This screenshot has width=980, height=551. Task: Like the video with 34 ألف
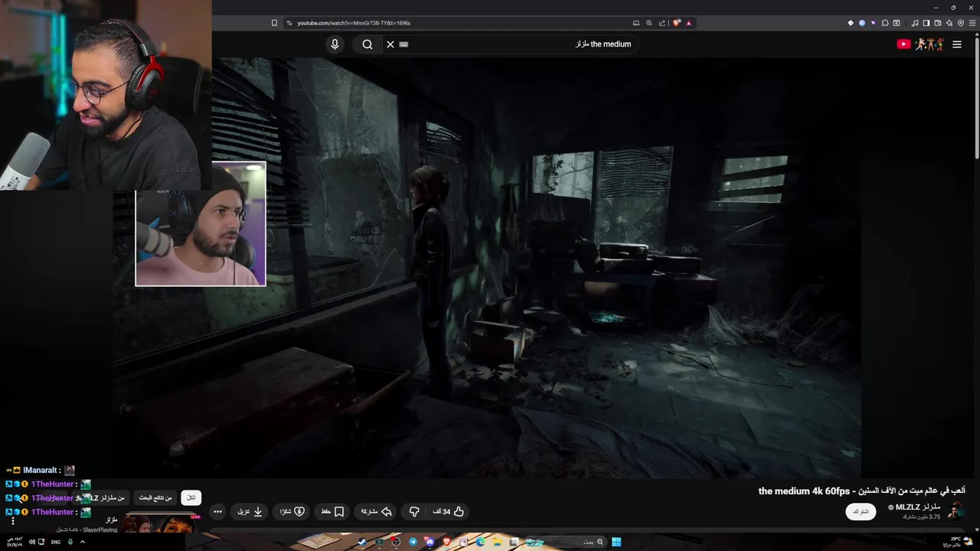coord(449,512)
